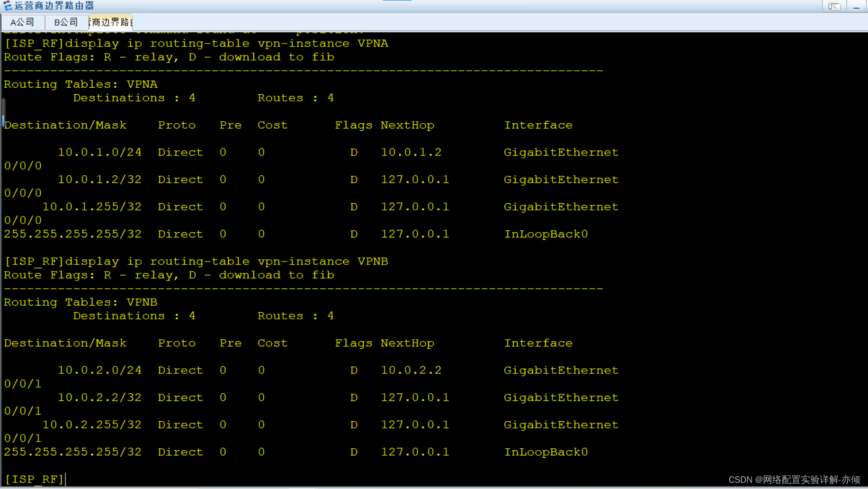Select the 10.0.1.255/32 destination entry
868x489 pixels.
pyautogui.click(x=92, y=207)
